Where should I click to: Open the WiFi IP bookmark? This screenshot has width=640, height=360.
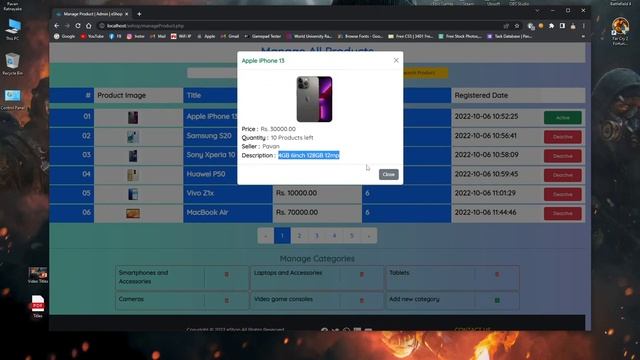[x=181, y=36]
